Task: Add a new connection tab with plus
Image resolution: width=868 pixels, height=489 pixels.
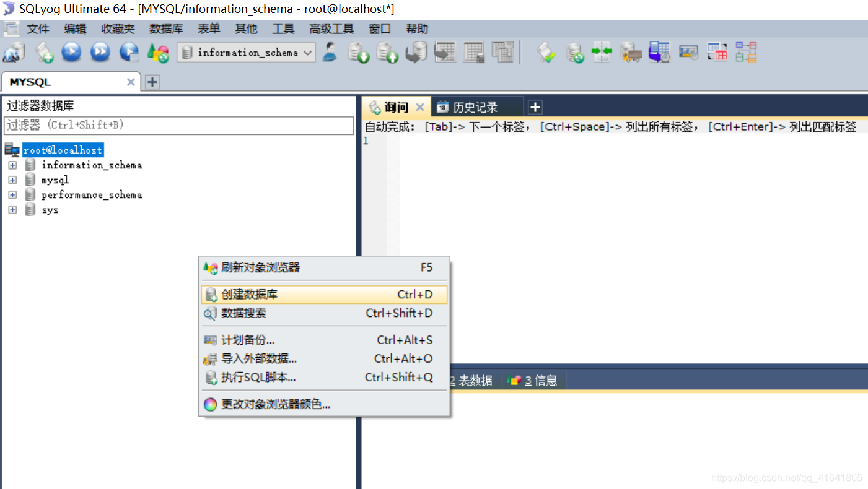Action: tap(152, 82)
